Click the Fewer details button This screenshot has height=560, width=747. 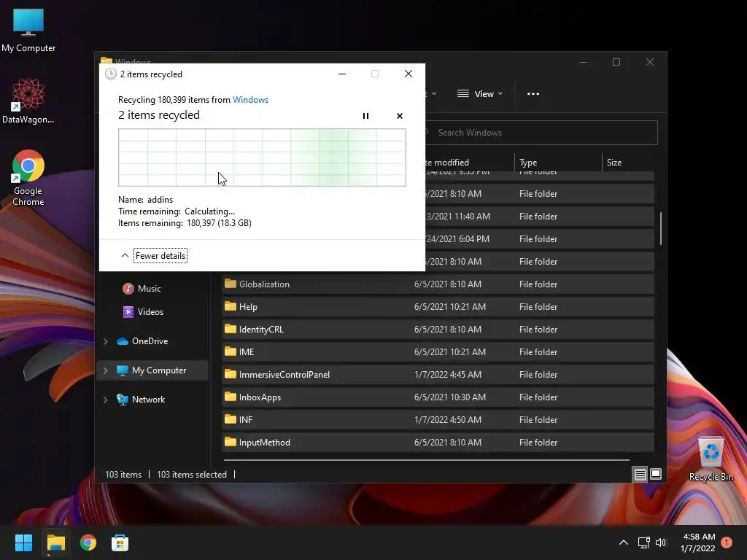[160, 256]
